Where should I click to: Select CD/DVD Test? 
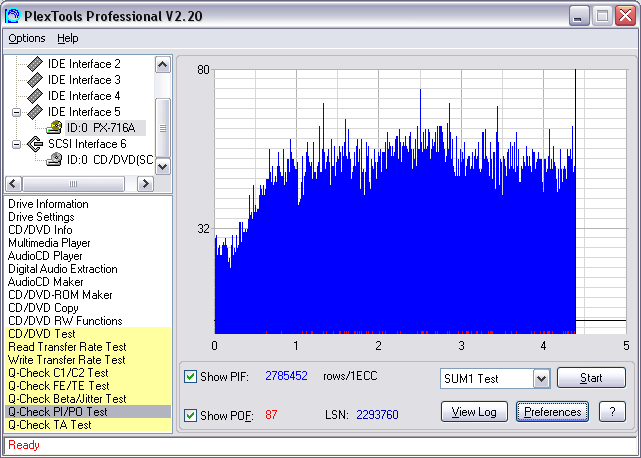point(88,334)
